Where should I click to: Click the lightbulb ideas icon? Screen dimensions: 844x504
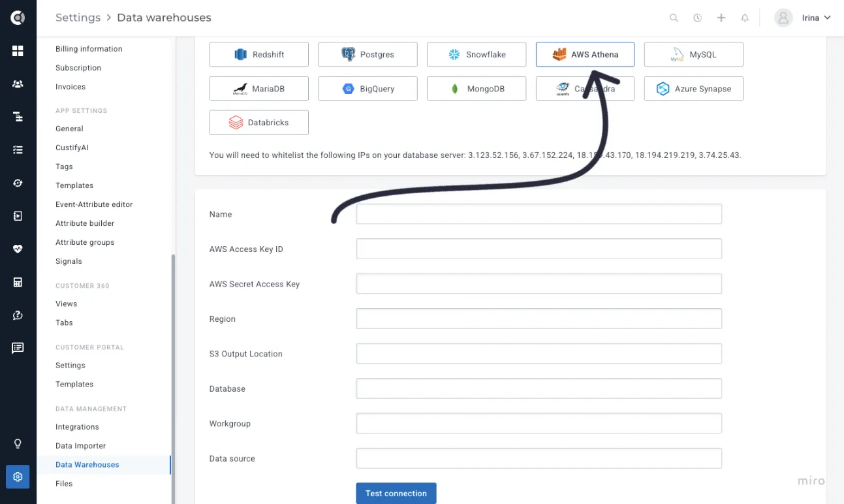(18, 444)
